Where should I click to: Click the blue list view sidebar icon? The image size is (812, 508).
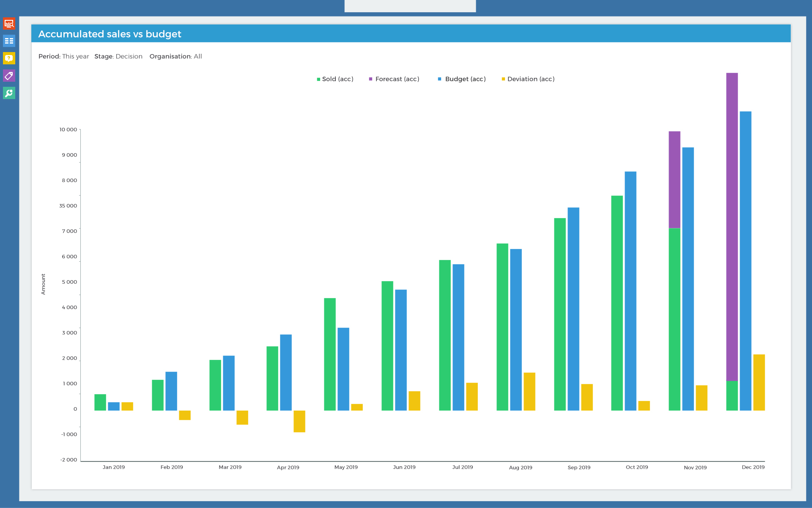tap(9, 41)
